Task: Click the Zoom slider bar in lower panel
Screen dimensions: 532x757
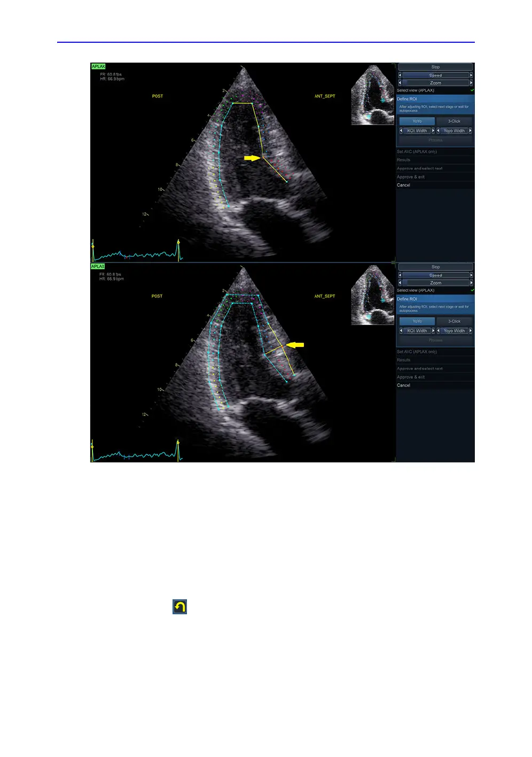Action: point(435,283)
